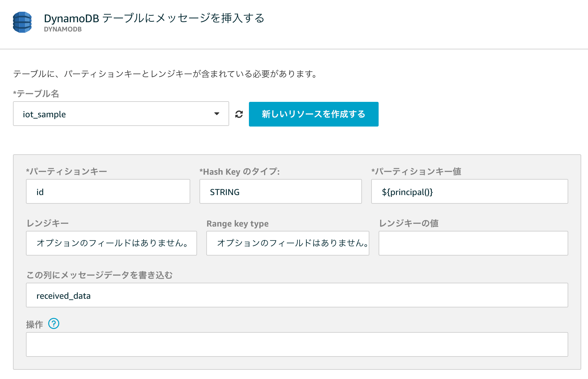Screen dimensions: 588x379
Task: Focus the empty レンジキーの値 input box
Action: click(x=473, y=243)
